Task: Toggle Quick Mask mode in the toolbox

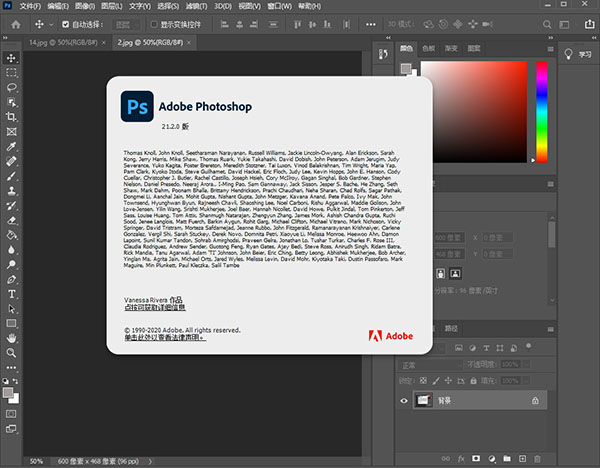Action: point(11,414)
